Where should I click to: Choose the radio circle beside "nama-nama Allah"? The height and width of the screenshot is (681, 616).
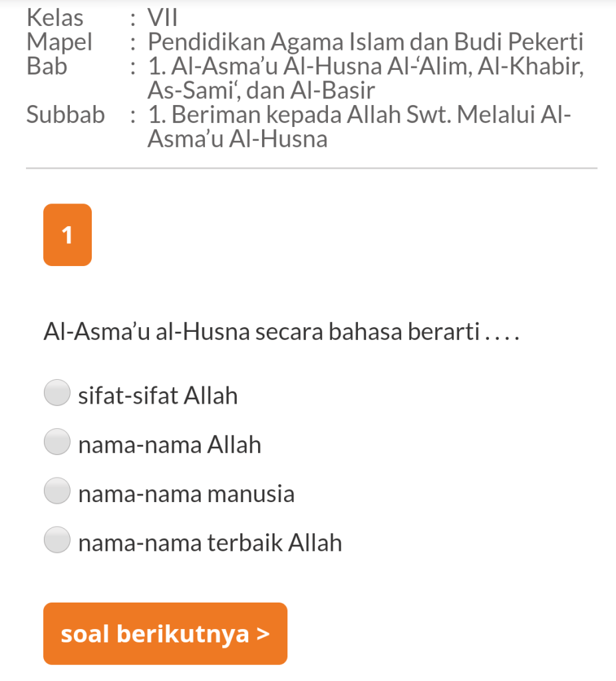coord(57,442)
